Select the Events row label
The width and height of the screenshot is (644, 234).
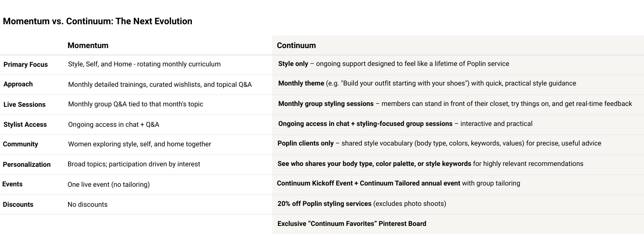(12, 184)
